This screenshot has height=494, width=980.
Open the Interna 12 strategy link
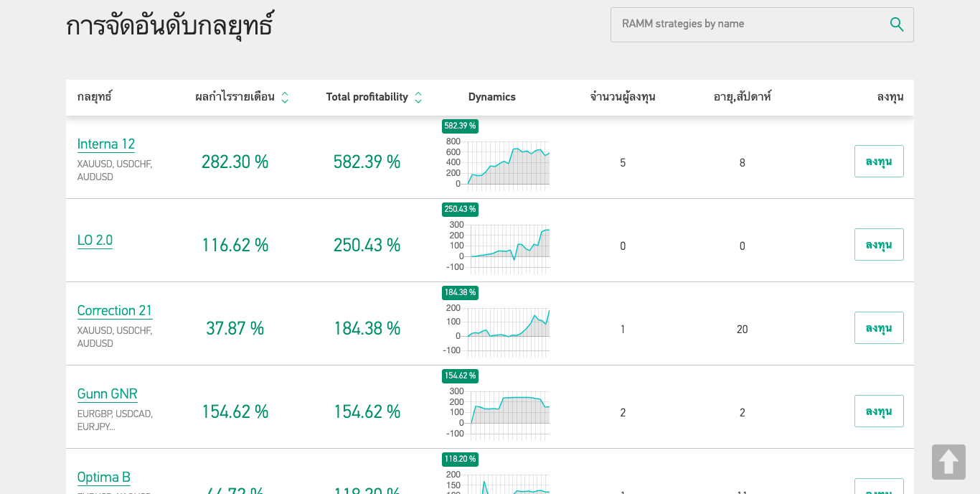point(106,144)
